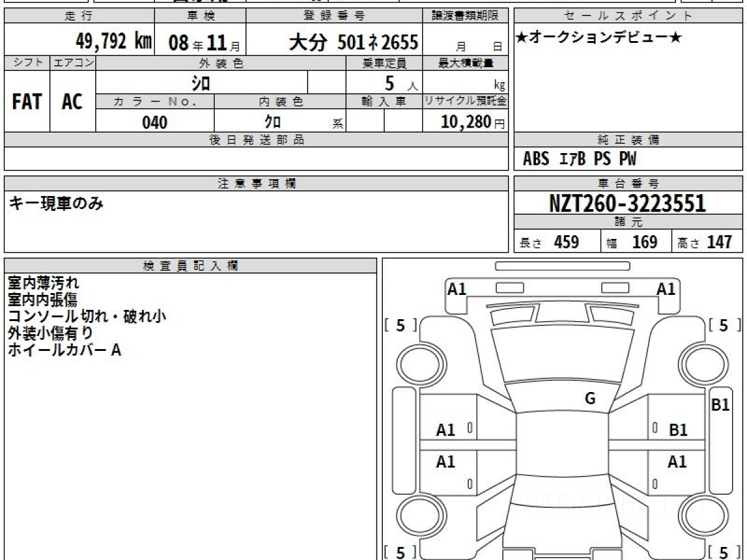Click the height value 高さ 147

705,242
